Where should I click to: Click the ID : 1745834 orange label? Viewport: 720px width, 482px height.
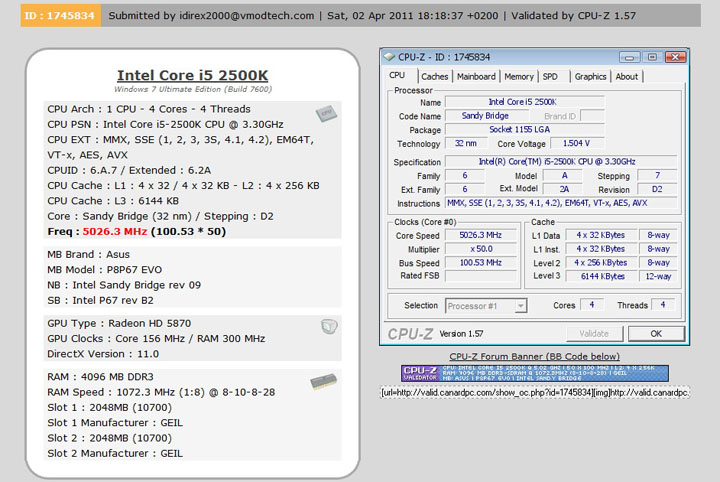pyautogui.click(x=60, y=16)
